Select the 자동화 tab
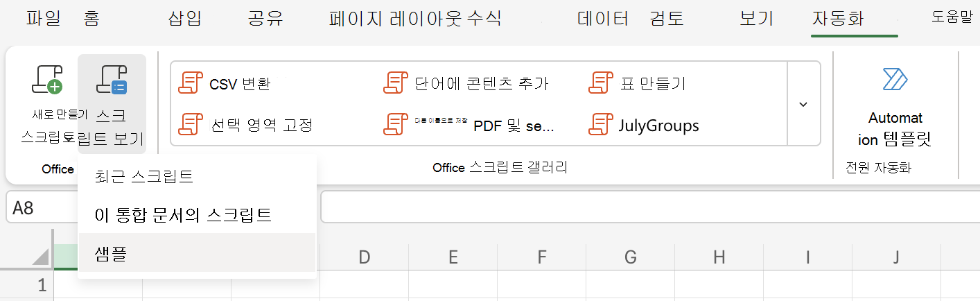 838,18
